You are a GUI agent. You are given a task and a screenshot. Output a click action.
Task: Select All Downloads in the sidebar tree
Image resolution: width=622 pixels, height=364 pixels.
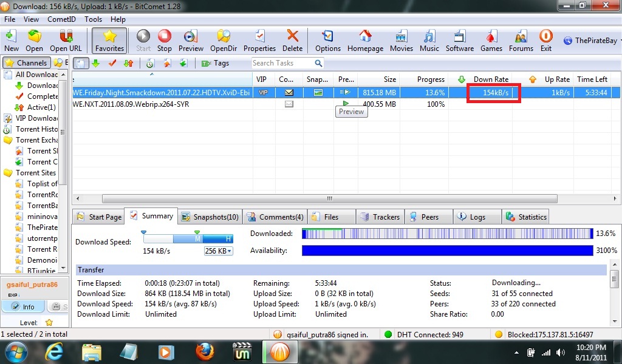pos(32,74)
